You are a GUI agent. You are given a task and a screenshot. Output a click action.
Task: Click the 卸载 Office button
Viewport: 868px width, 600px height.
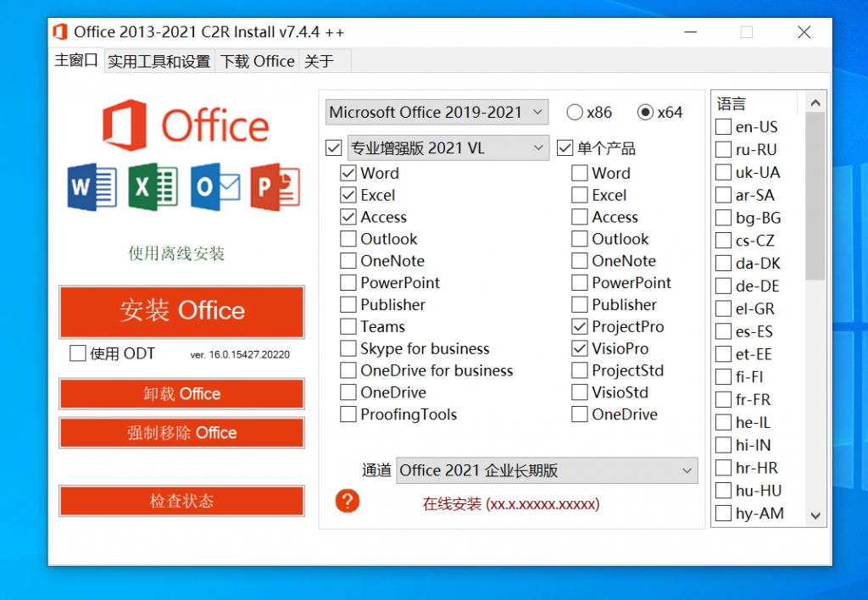pos(181,393)
